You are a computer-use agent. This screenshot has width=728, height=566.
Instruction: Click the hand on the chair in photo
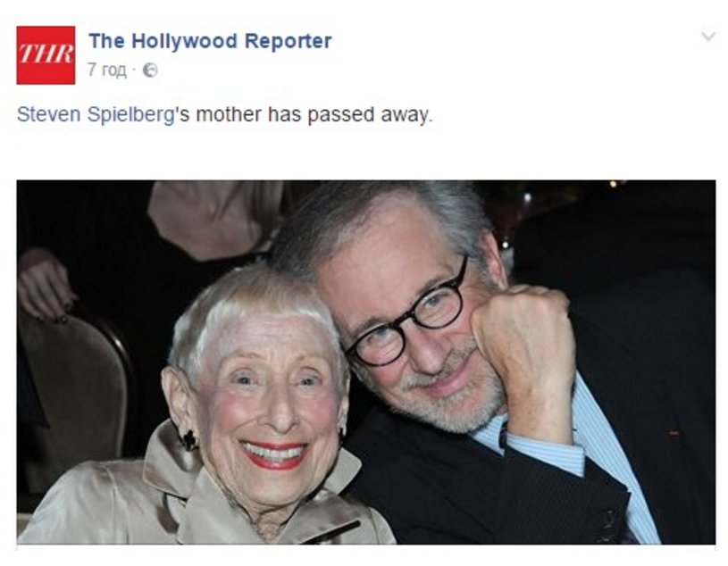[44, 286]
